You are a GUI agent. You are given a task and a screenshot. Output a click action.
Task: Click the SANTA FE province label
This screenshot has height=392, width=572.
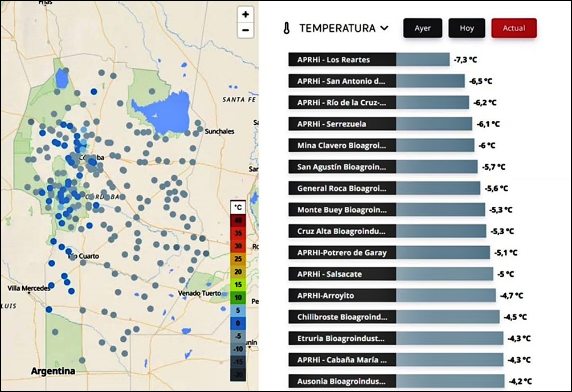point(239,99)
